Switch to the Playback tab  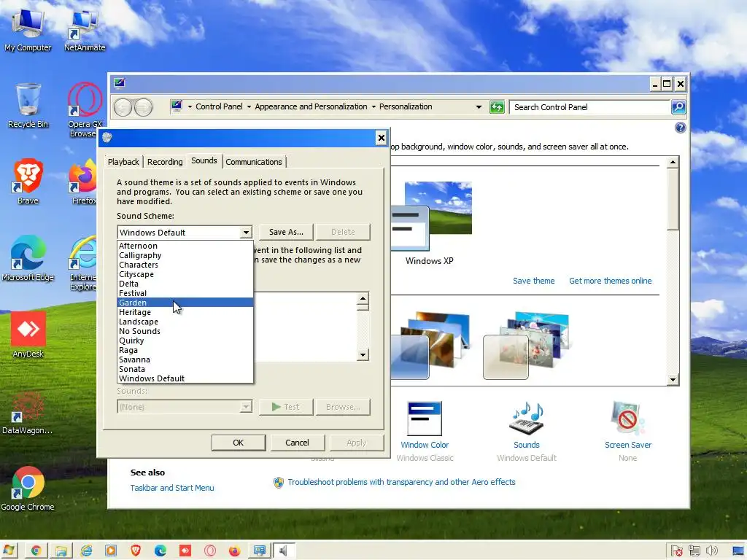[123, 162]
